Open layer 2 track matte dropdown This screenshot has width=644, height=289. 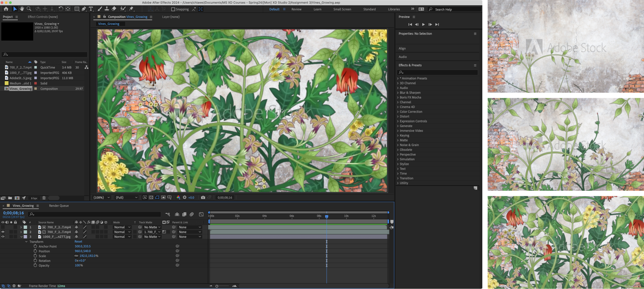pyautogui.click(x=152, y=232)
